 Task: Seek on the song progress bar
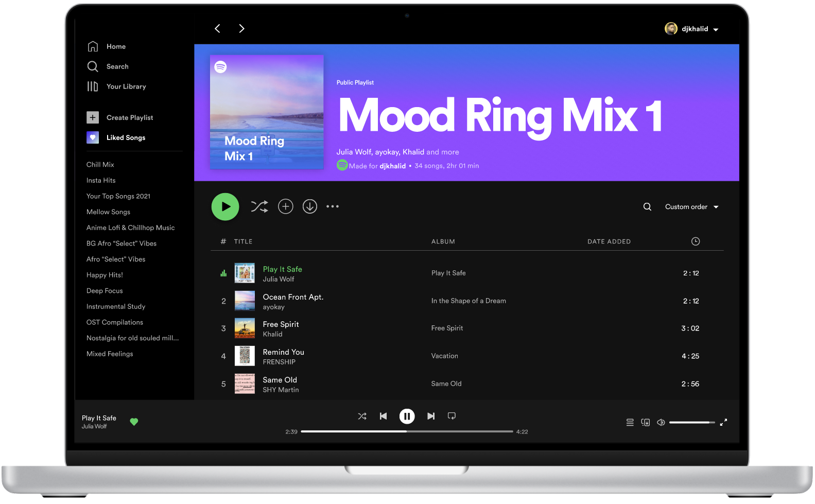pyautogui.click(x=407, y=431)
